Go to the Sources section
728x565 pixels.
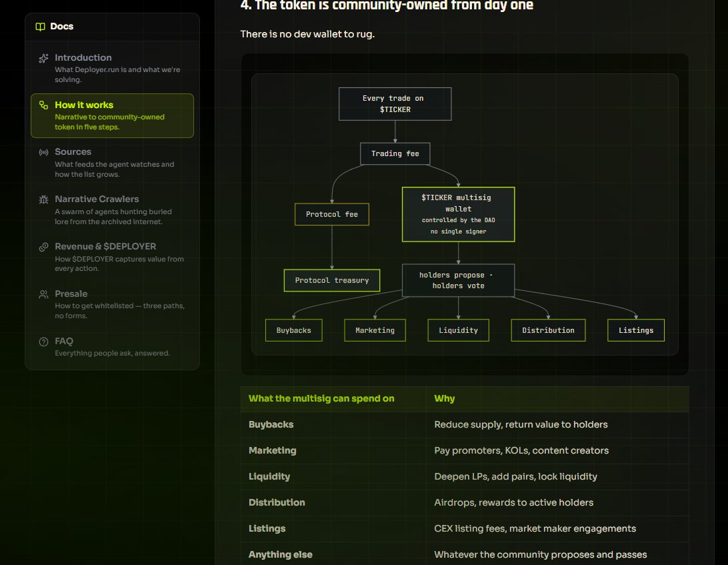(113, 163)
